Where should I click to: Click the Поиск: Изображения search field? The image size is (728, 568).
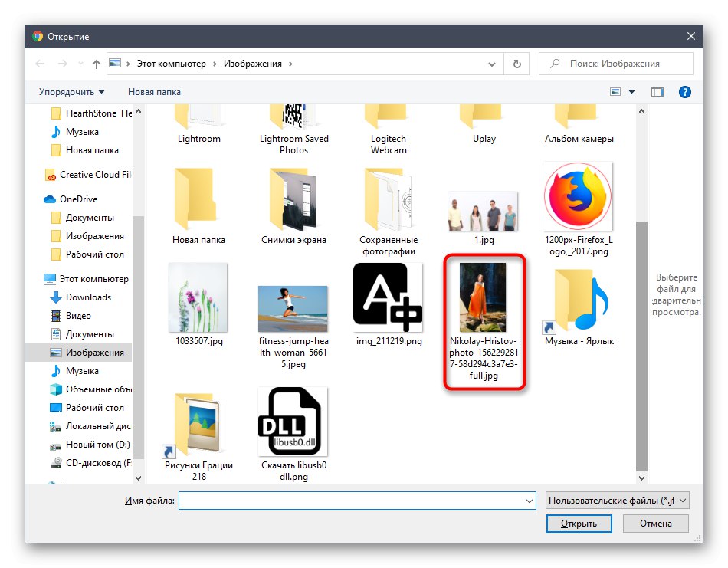615,64
